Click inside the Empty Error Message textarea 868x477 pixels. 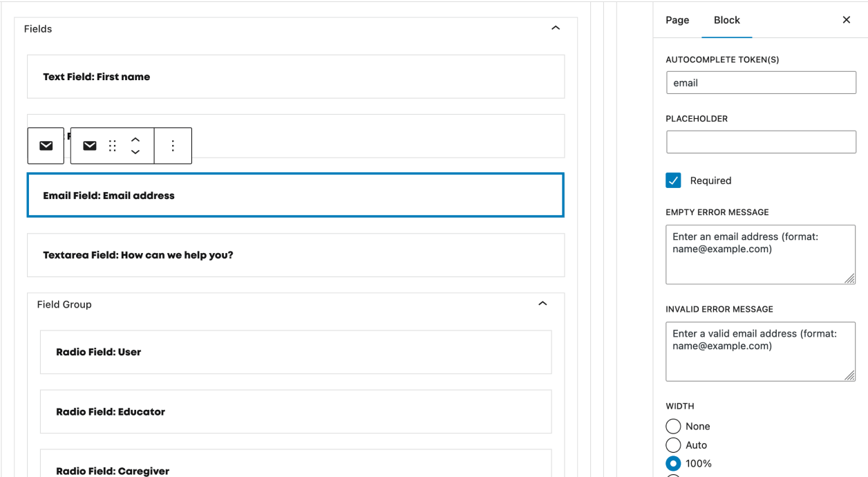pyautogui.click(x=760, y=254)
